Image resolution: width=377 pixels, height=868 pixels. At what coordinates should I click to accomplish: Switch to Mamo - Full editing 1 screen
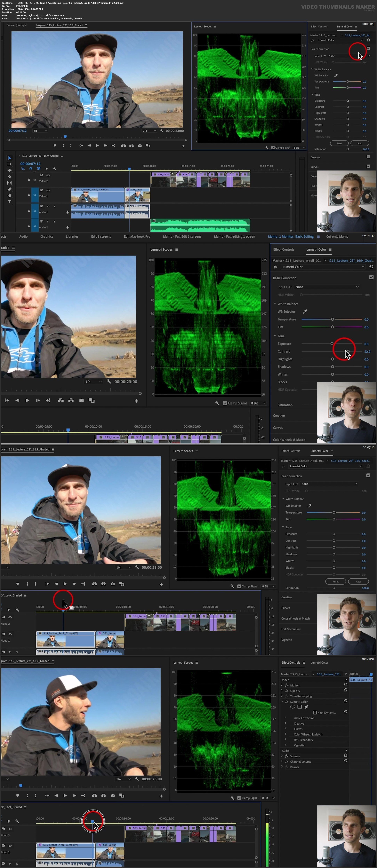coord(234,237)
